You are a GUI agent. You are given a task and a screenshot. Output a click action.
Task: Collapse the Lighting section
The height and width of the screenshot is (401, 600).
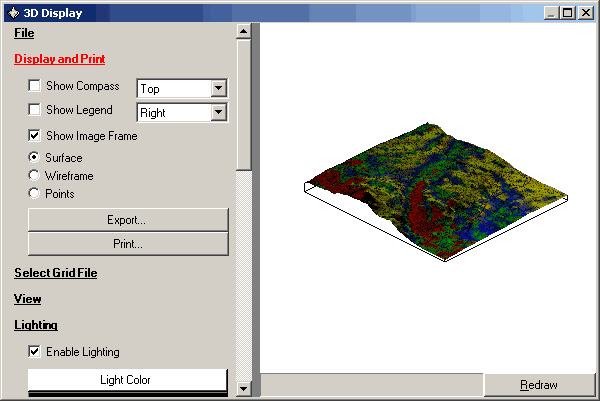pyautogui.click(x=36, y=325)
